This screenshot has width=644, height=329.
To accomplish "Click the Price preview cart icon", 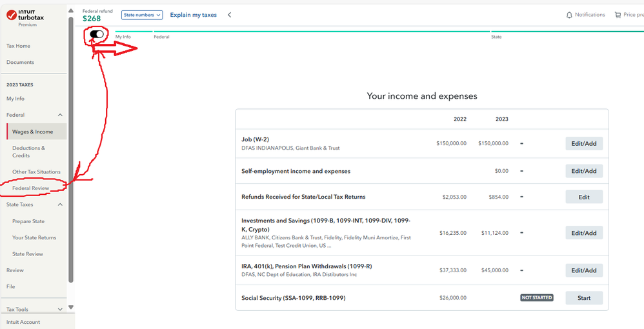I will pyautogui.click(x=618, y=15).
